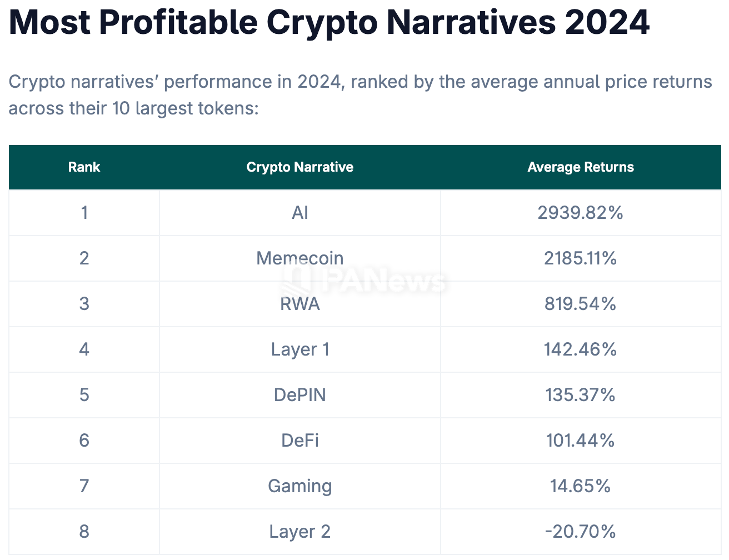Select the RWA narrative cell

pyautogui.click(x=299, y=304)
